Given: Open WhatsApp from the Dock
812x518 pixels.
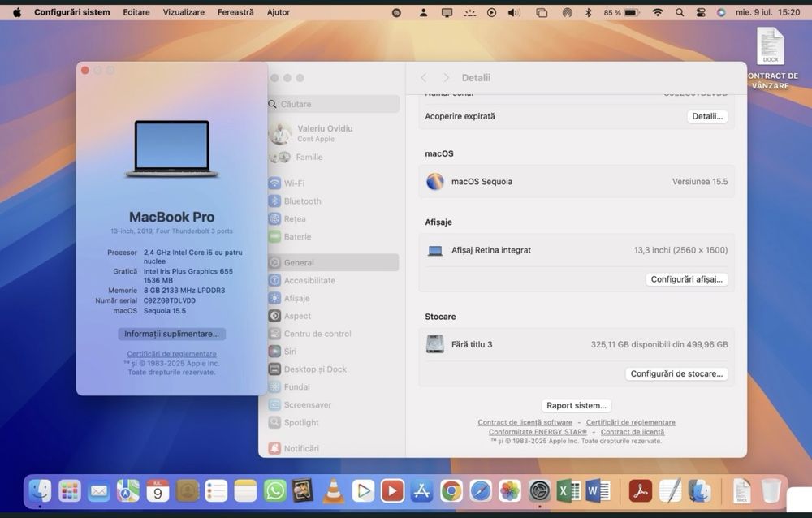Looking at the screenshot, I should click(275, 490).
